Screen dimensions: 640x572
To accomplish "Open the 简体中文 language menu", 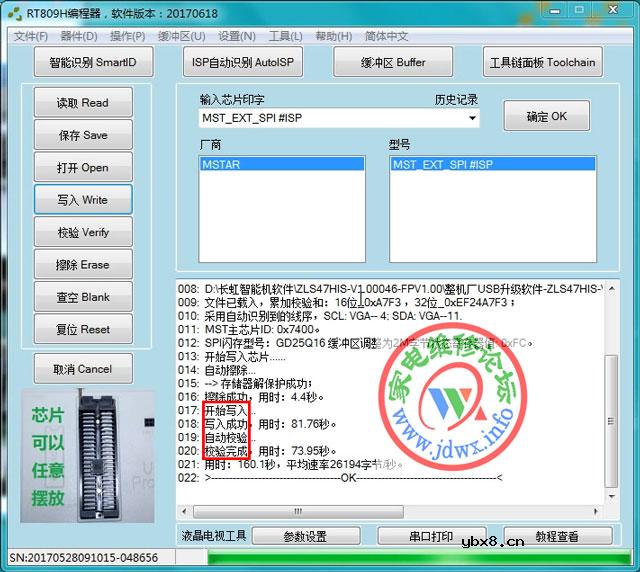I will [x=386, y=36].
